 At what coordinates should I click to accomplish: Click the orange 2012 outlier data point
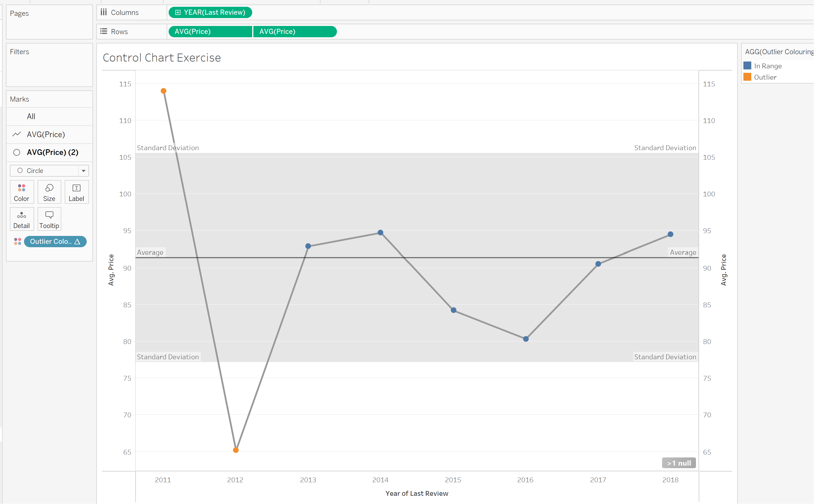tap(236, 450)
